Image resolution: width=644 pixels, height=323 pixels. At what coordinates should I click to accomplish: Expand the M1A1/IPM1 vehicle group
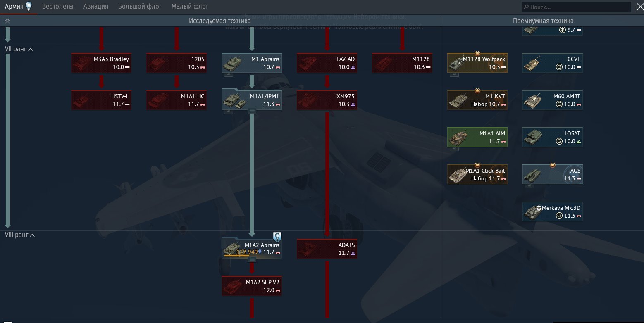tap(252, 111)
